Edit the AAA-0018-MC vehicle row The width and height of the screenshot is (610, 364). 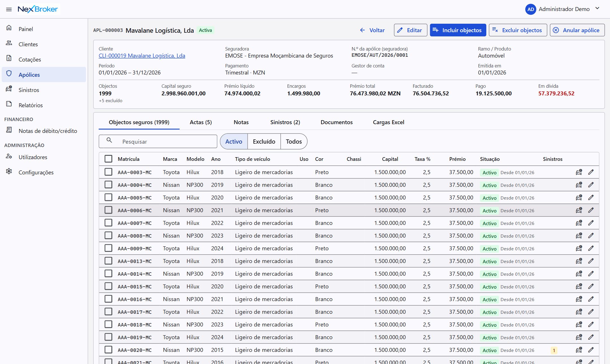click(x=591, y=324)
